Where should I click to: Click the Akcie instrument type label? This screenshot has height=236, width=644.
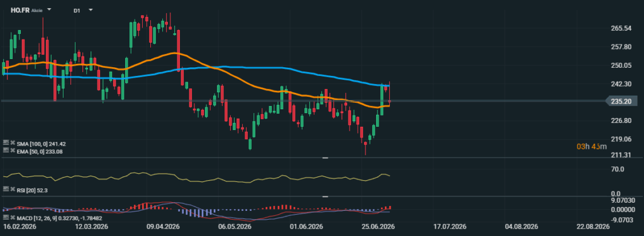(36, 10)
